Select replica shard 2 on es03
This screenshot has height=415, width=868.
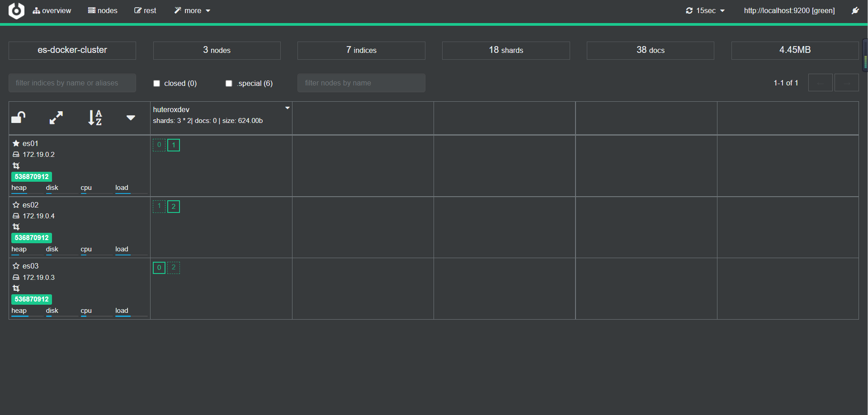(174, 268)
